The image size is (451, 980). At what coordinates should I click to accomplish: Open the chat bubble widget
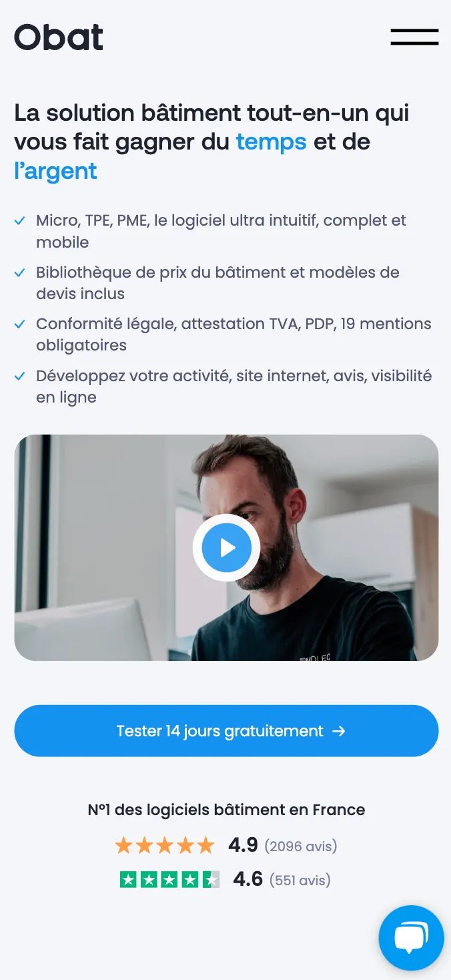[412, 937]
